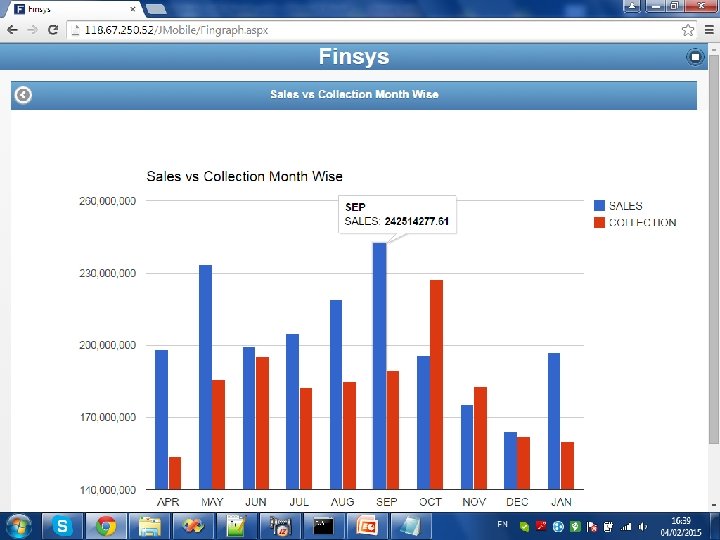Click the 230,000,000 axis label
The image size is (720, 540).
coord(107,273)
